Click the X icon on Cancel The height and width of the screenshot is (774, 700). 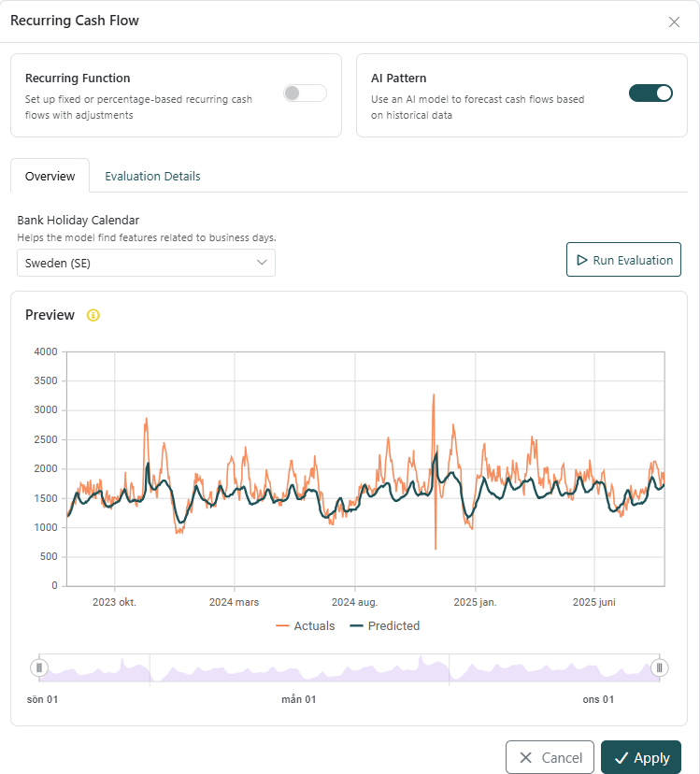(526, 758)
